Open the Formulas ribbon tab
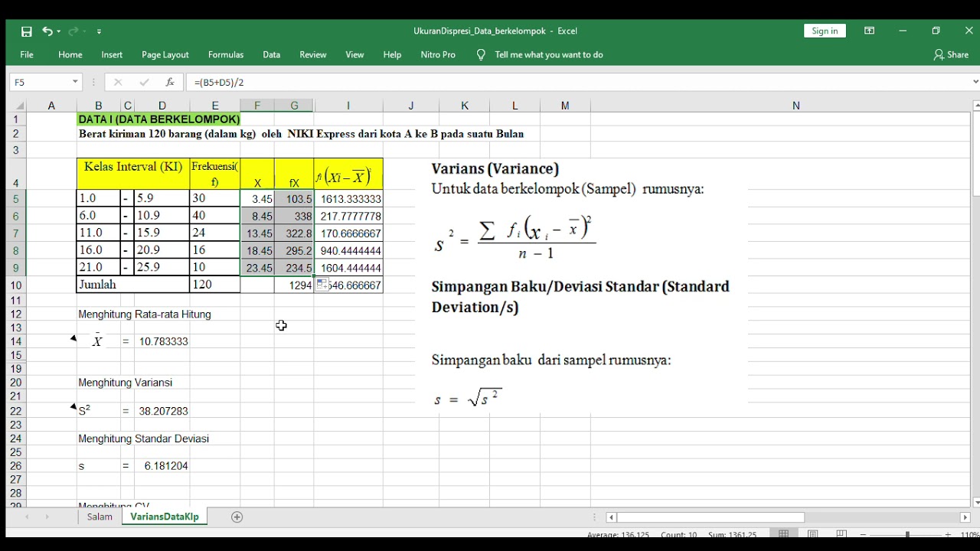980x551 pixels. (226, 54)
